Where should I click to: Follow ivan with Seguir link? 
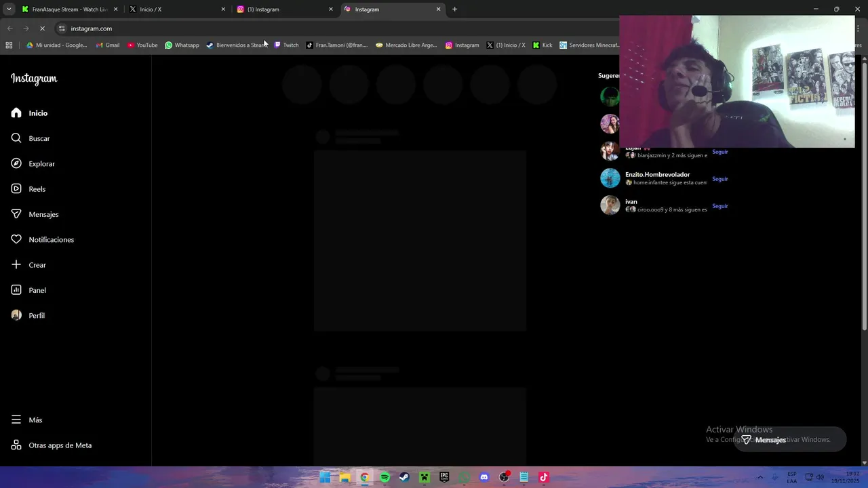click(x=719, y=206)
